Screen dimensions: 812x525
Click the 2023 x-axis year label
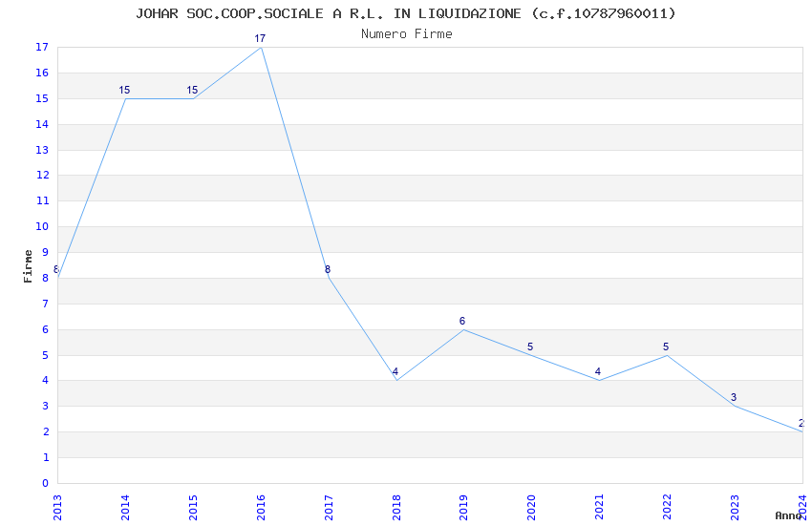tap(735, 508)
